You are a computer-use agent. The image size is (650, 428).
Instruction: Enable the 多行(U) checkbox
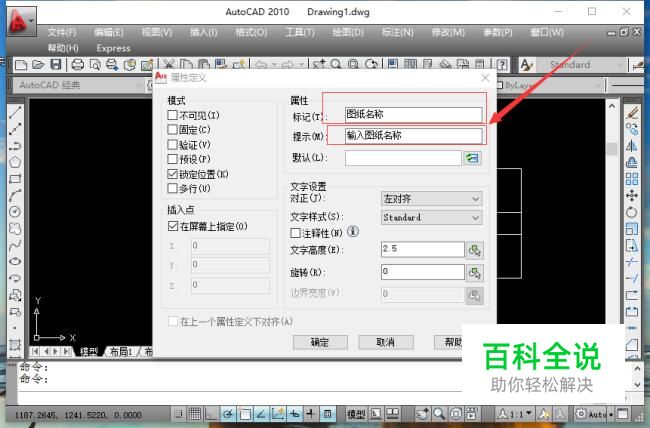tap(172, 188)
